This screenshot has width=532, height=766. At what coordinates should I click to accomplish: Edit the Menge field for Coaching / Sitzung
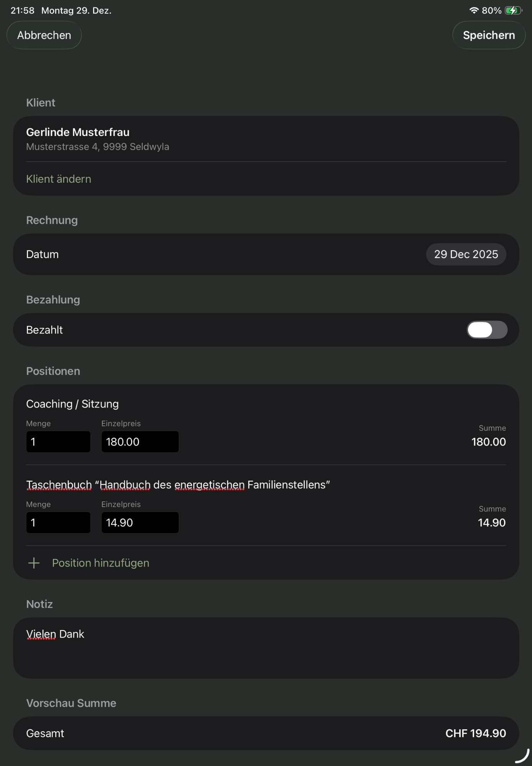(x=58, y=442)
